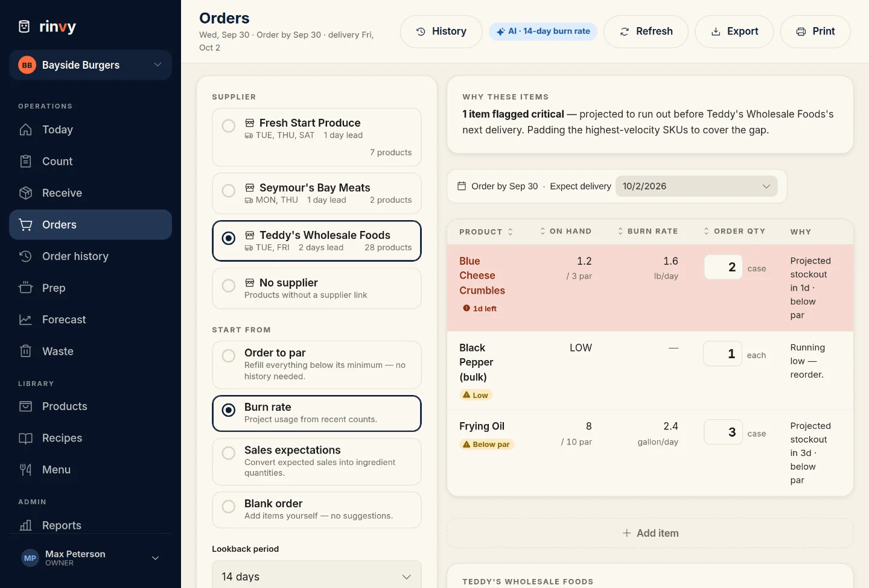The height and width of the screenshot is (588, 869).
Task: Click the store icon beside No supplier
Action: [x=249, y=283]
